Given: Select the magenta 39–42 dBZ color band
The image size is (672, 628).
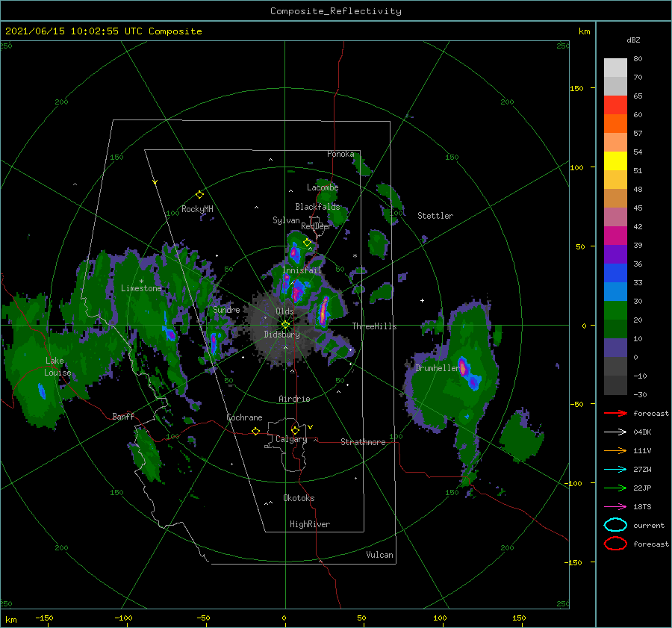Looking at the screenshot, I should [615, 236].
